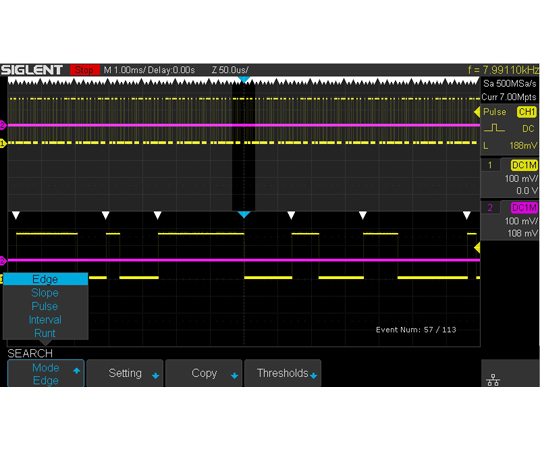The height and width of the screenshot is (450, 540).
Task: Click the yellow trigger level arrow in upper waveform
Action: point(477,112)
